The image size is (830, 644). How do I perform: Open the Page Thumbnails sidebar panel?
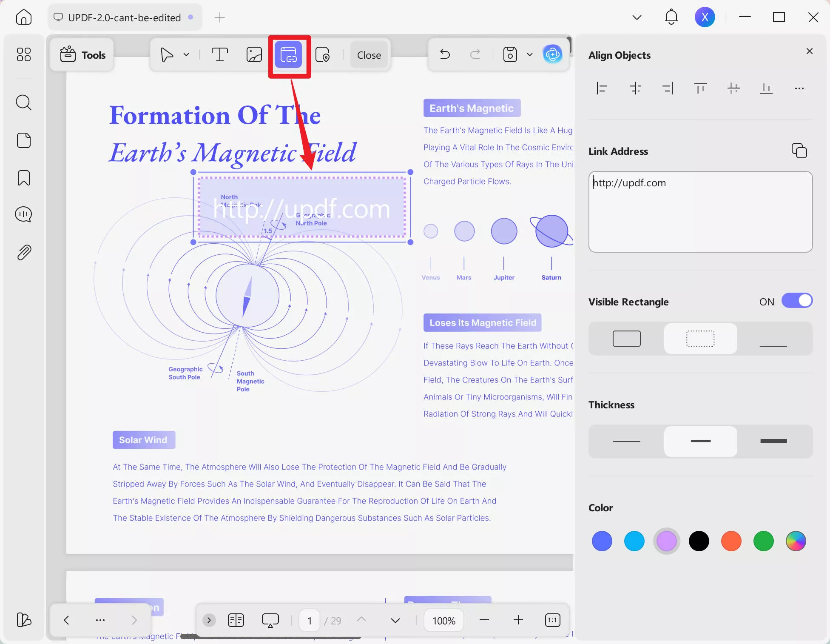click(24, 140)
